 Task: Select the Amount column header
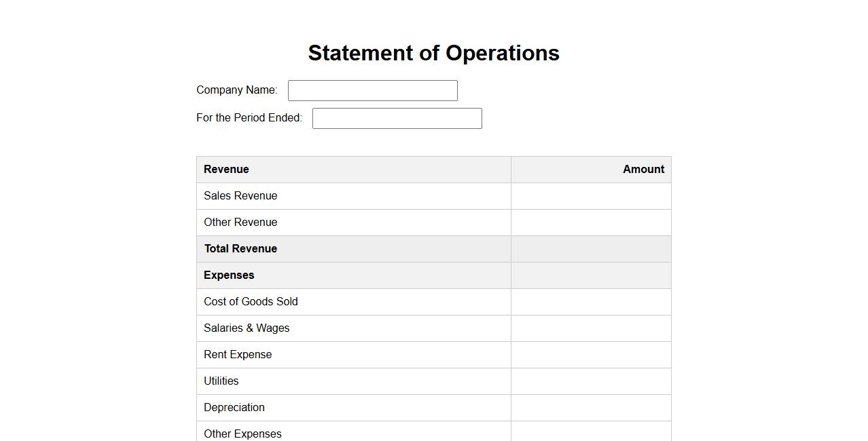coord(643,170)
